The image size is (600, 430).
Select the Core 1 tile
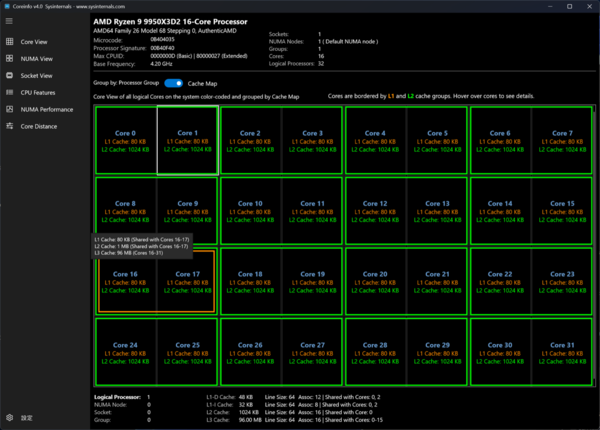tap(187, 140)
